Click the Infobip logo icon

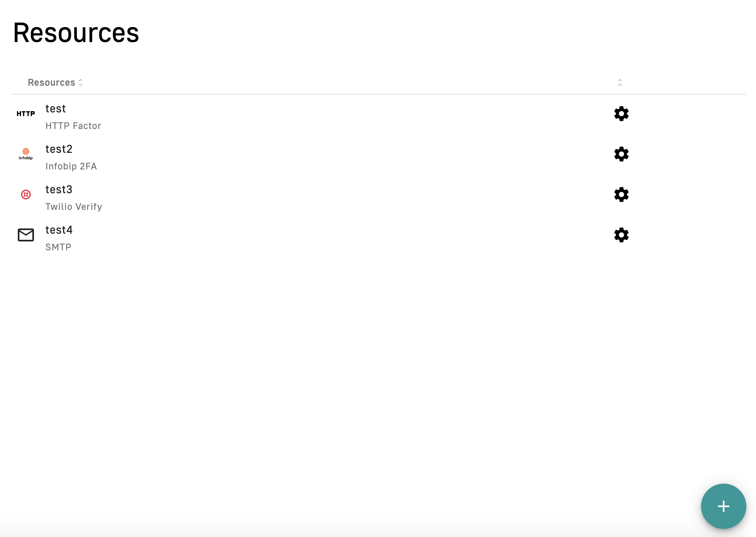26,154
